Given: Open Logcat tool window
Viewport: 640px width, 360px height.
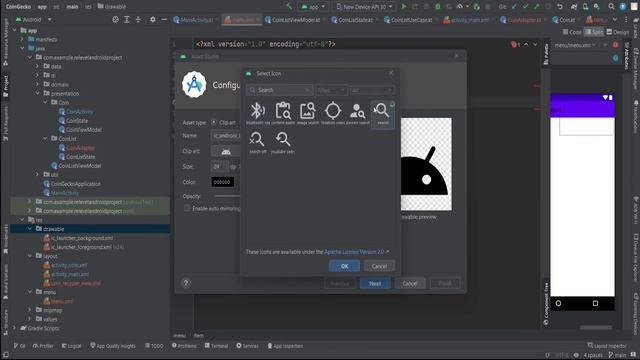Looking at the screenshot, I should click(71, 346).
